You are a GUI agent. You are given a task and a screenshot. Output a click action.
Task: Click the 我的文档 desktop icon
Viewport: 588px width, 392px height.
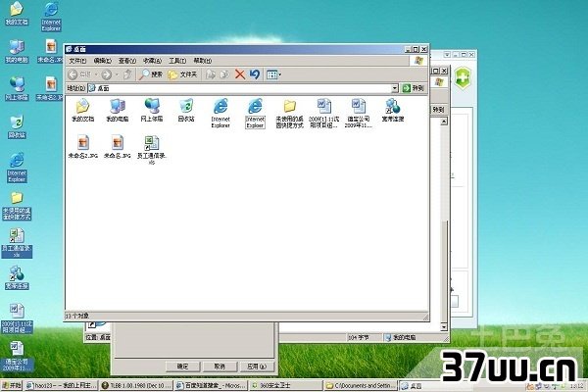tap(17, 14)
